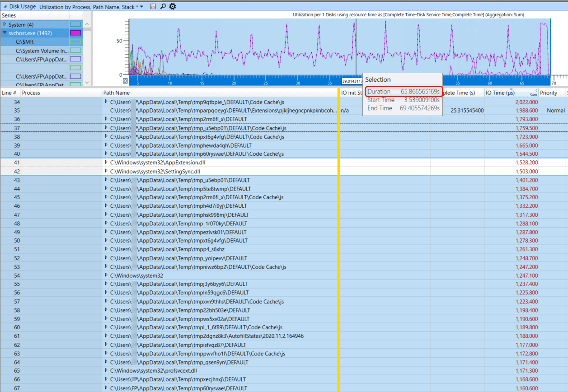This screenshot has width=568, height=392.
Task: Click the series list scroll-down arrow
Action: tap(87, 83)
